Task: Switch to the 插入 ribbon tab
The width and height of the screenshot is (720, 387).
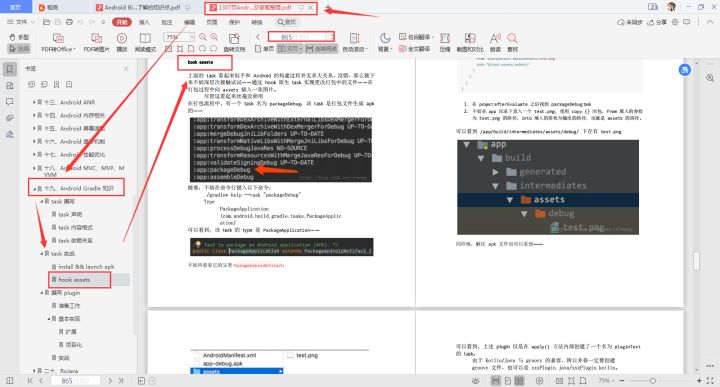Action: 144,22
